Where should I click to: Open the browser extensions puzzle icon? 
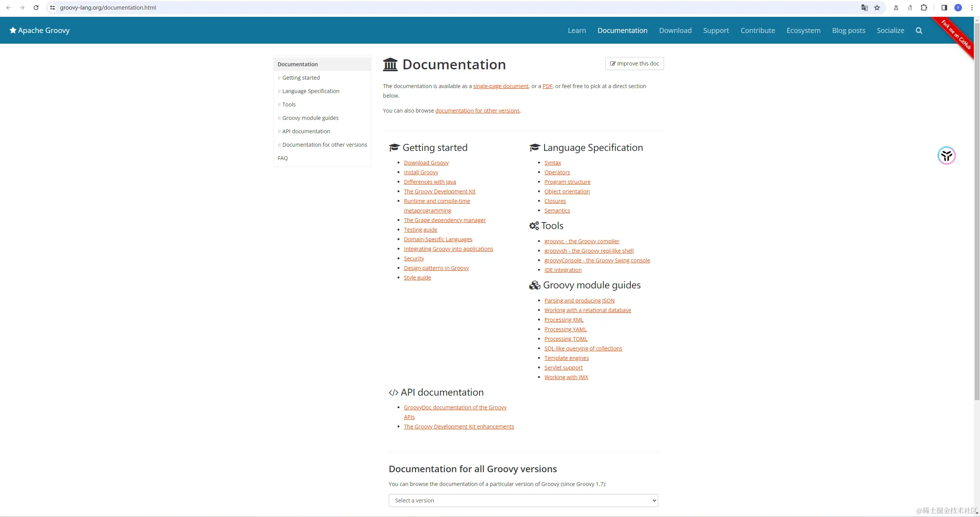[x=924, y=8]
